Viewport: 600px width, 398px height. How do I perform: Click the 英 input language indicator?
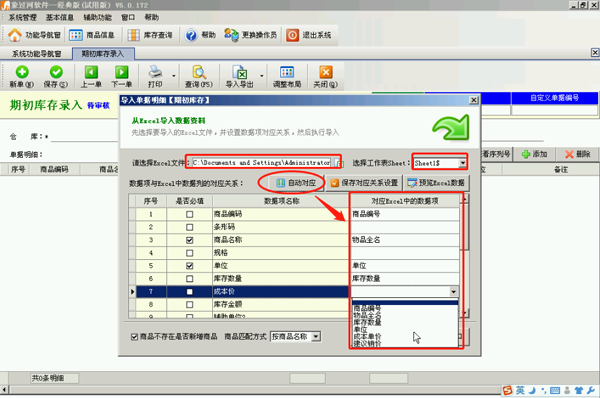(520, 390)
